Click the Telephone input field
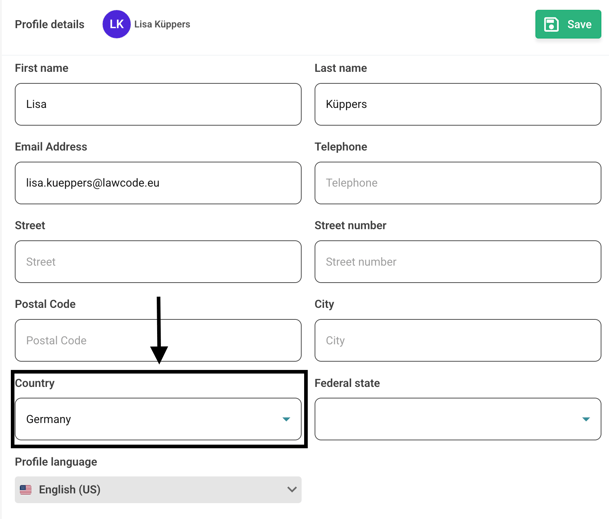 click(457, 183)
